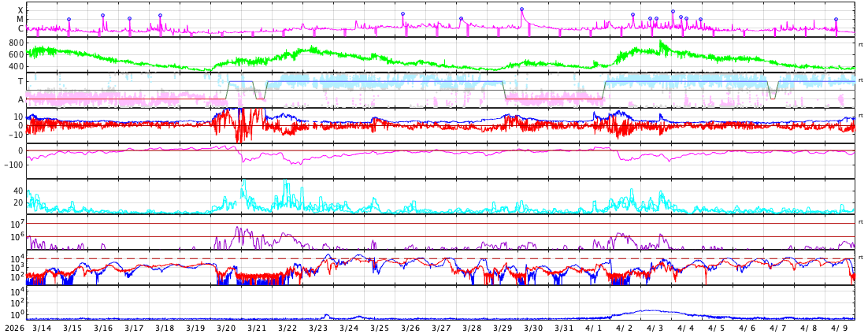Click the '4/ 5' date label
The width and height of the screenshot is (868, 334).
(x=716, y=328)
